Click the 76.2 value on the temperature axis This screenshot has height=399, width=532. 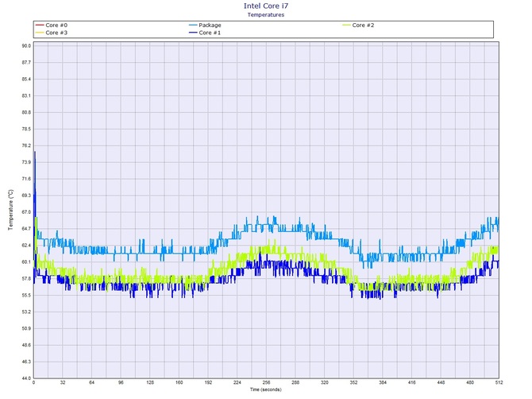(26, 145)
